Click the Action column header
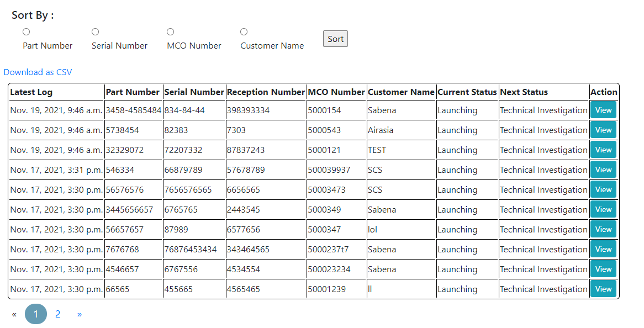 coord(604,92)
